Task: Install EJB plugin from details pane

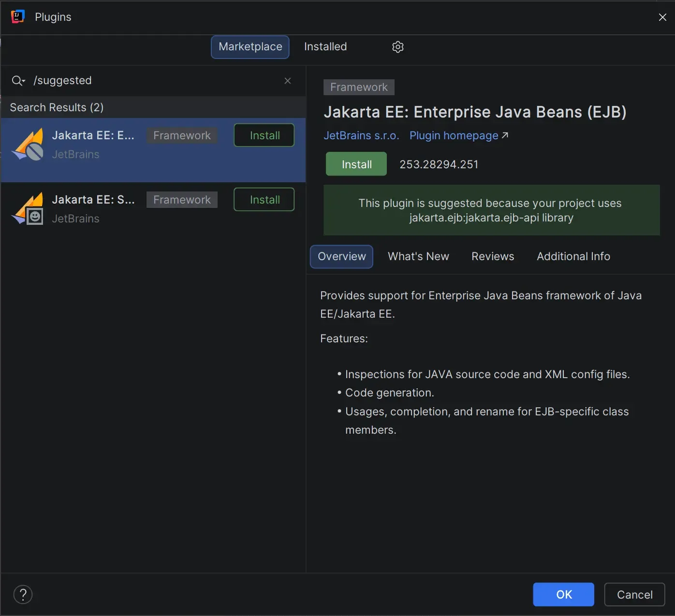Action: pos(356,164)
